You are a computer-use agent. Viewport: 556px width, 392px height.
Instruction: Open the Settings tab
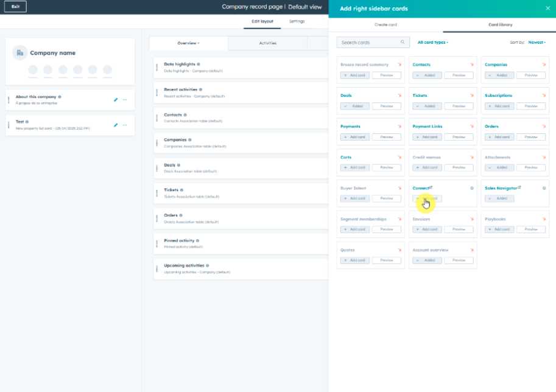click(297, 20)
